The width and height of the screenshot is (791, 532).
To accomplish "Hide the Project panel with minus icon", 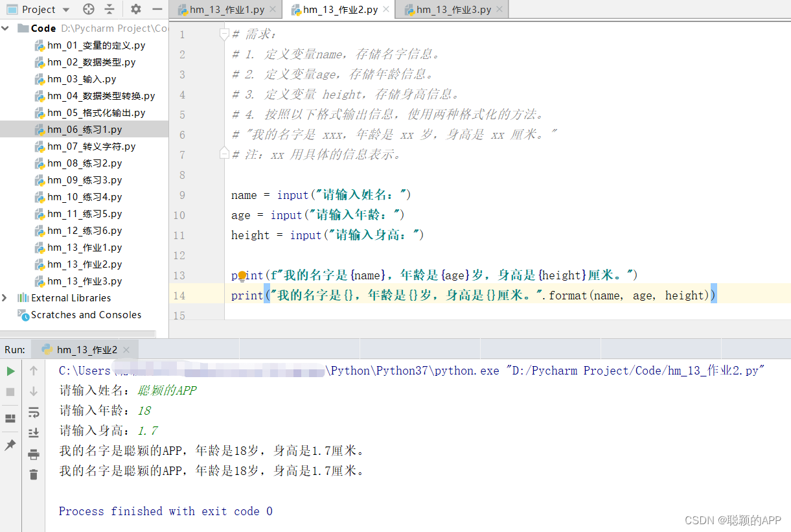I will pos(157,9).
